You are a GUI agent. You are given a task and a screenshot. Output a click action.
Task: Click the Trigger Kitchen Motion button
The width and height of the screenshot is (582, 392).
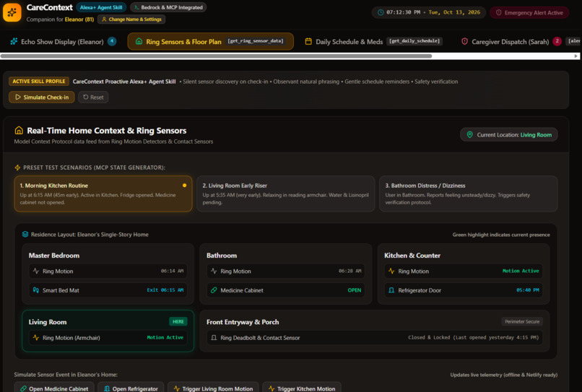point(302,388)
